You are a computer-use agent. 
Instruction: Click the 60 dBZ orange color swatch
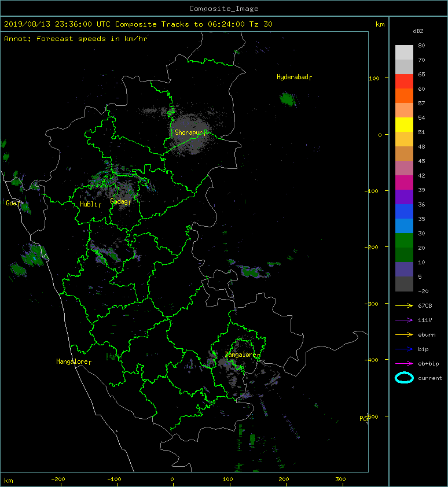pos(404,96)
